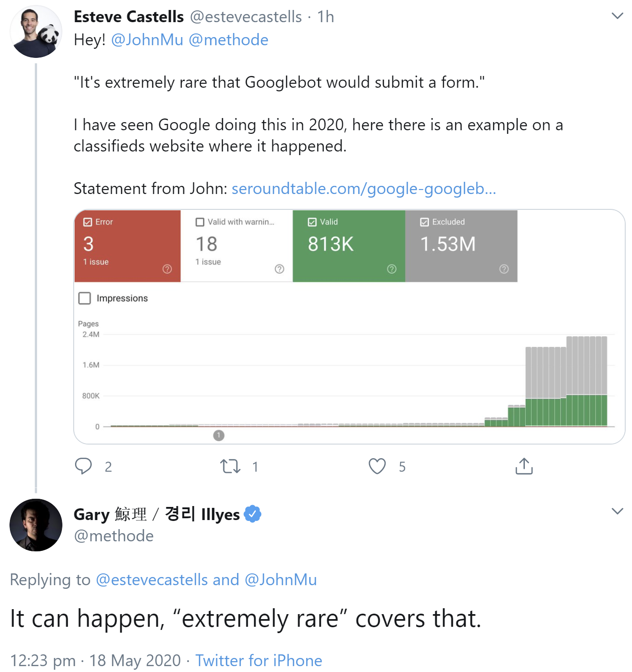Viewport: 632px width, 672px height.
Task: Click the @methode mention
Action: 229,40
